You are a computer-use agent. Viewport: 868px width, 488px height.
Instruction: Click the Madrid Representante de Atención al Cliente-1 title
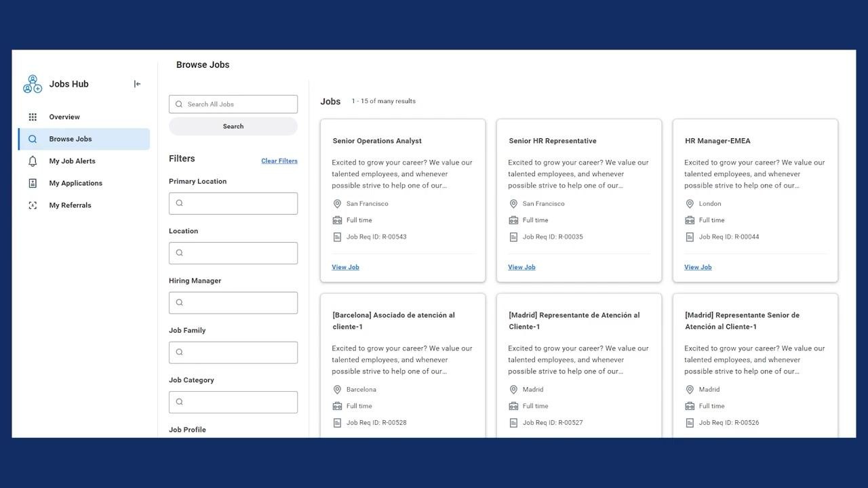click(574, 321)
